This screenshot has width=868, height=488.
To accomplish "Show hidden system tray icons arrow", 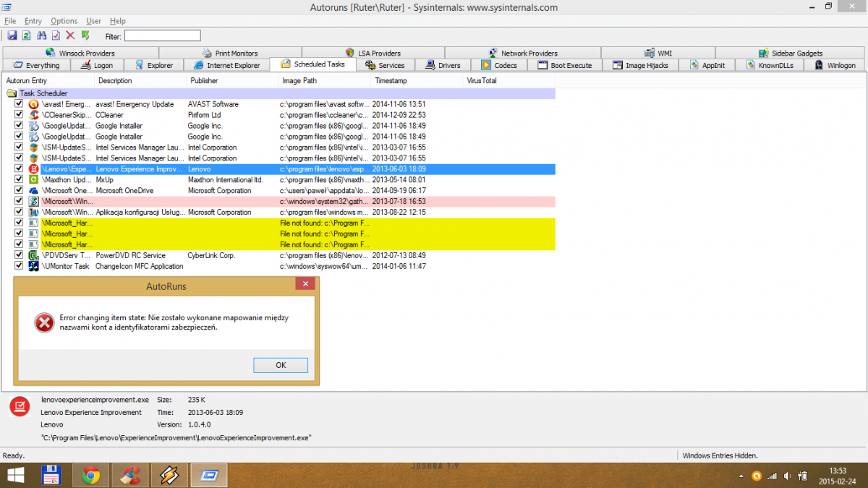I will [x=742, y=476].
